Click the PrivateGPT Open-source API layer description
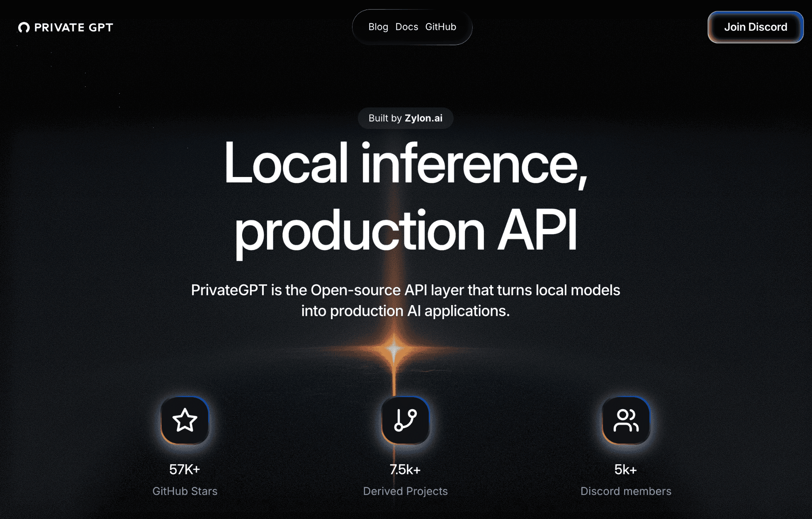Screen dimensions: 812x519 406,300
